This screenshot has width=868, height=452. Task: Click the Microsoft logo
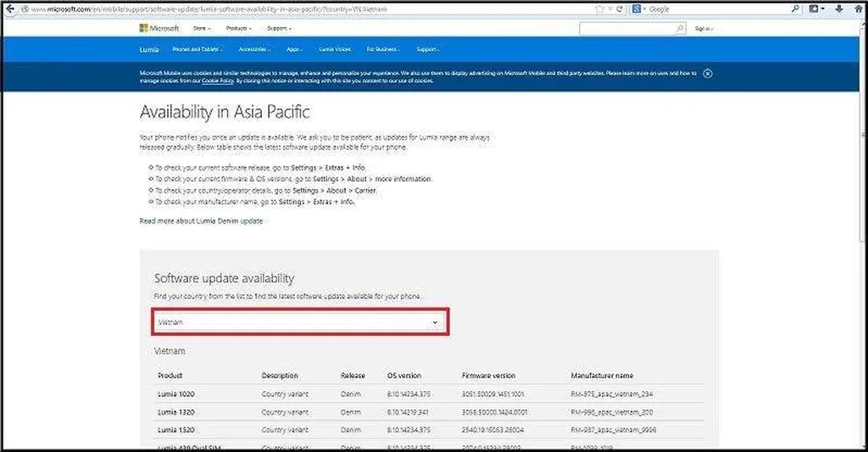[158, 28]
